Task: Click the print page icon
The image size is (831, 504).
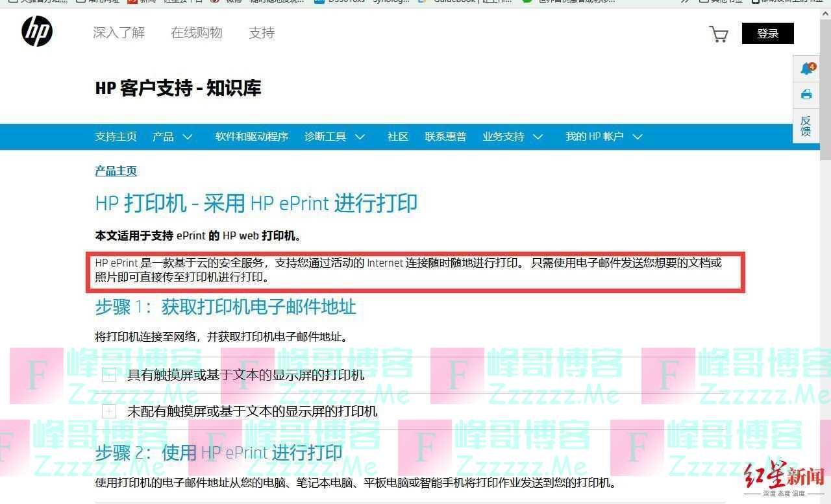Action: [806, 95]
